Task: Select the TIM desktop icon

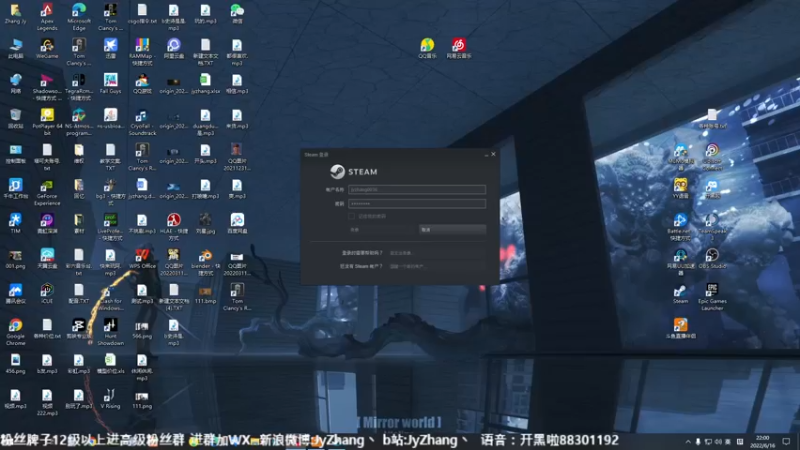Action: (x=15, y=223)
